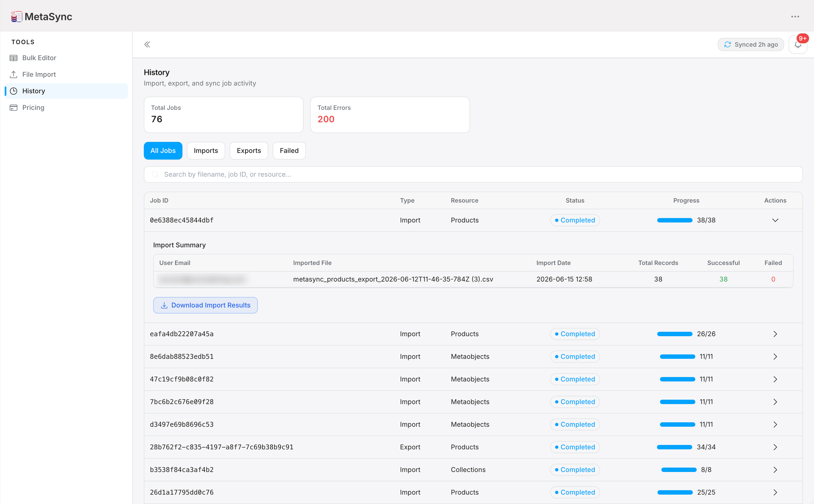Expand job 8e6dab88523edb51 row
This screenshot has height=504, width=814.
pyautogui.click(x=775, y=357)
